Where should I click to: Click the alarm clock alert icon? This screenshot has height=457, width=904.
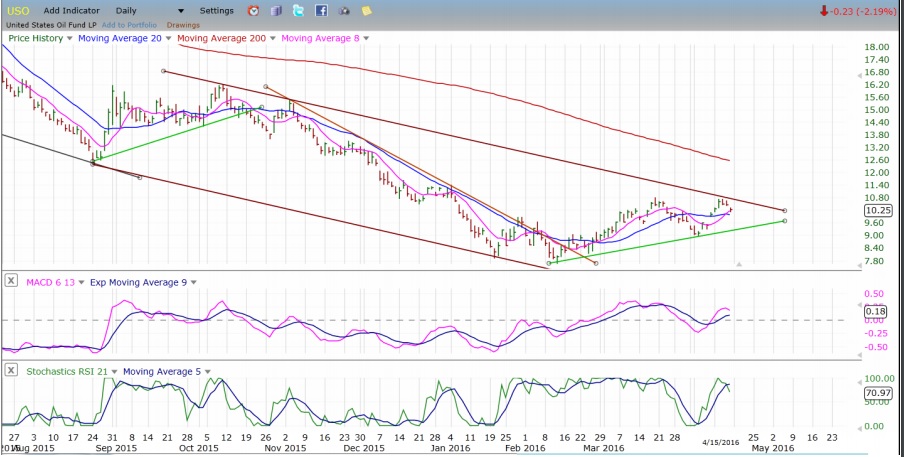(253, 11)
